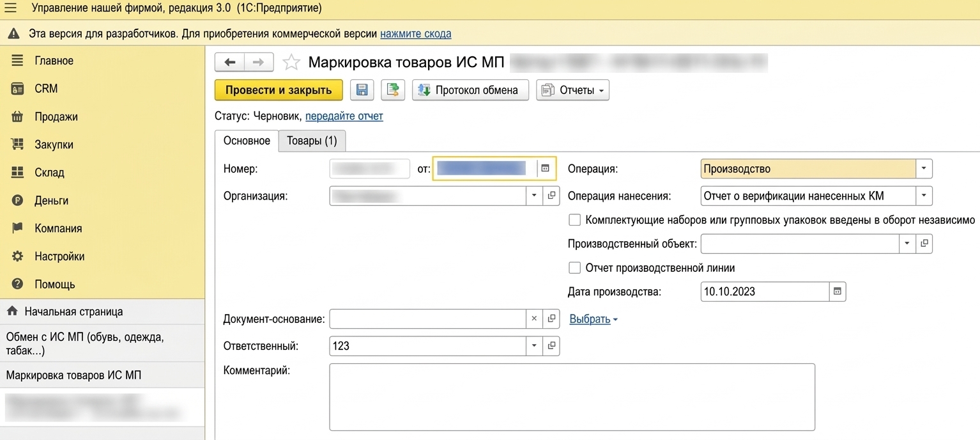The height and width of the screenshot is (440, 980).
Task: Open the Закупки section in sidebar
Action: click(x=54, y=145)
